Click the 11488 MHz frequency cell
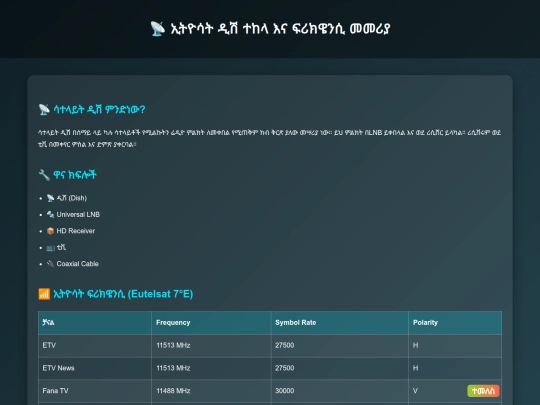 click(x=211, y=391)
